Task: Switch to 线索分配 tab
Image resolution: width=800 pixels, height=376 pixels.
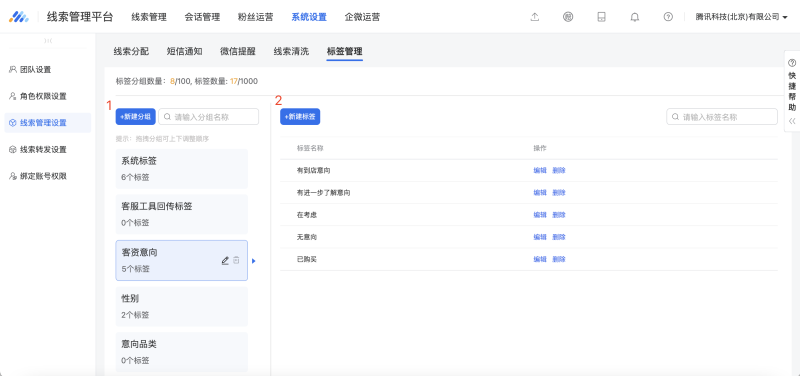Action: [x=131, y=51]
